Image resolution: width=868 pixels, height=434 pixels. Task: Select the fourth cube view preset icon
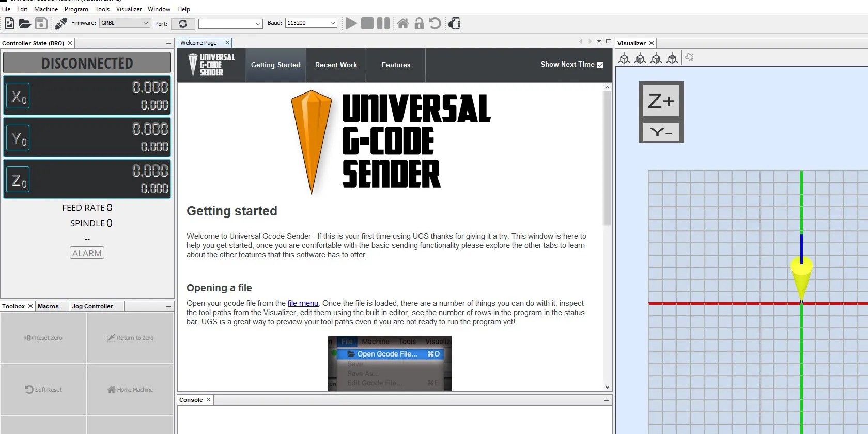click(672, 58)
